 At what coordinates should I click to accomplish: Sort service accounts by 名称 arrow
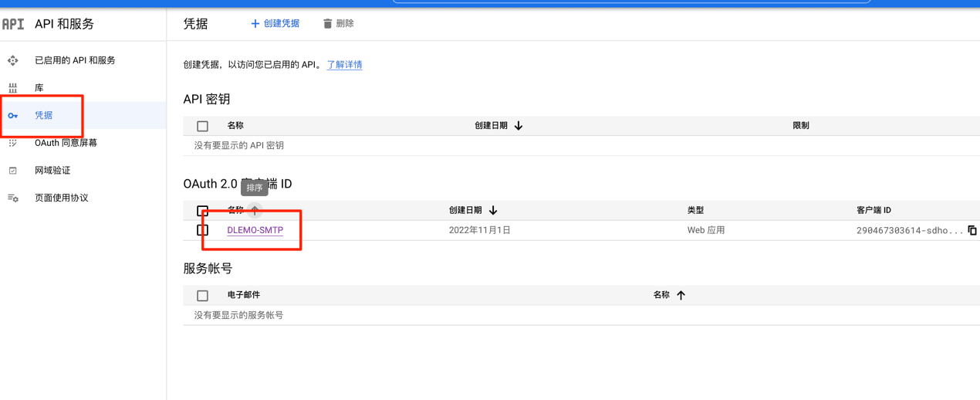tap(681, 295)
